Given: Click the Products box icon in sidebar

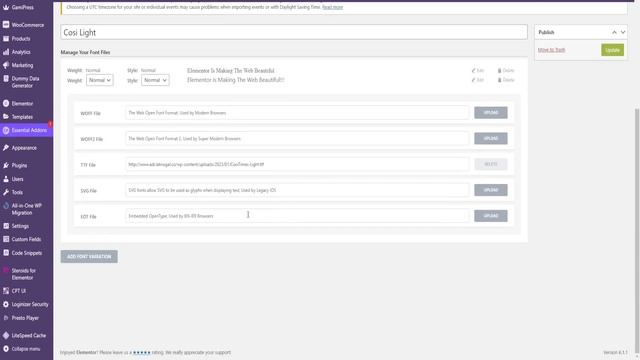Looking at the screenshot, I should tap(6, 39).
